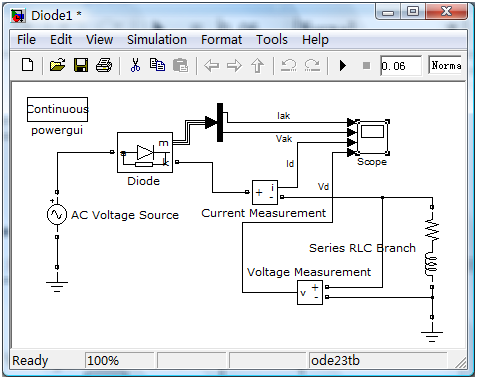Image resolution: width=477 pixels, height=379 pixels.
Task: Navigate back with left arrow icon
Action: [x=211, y=65]
